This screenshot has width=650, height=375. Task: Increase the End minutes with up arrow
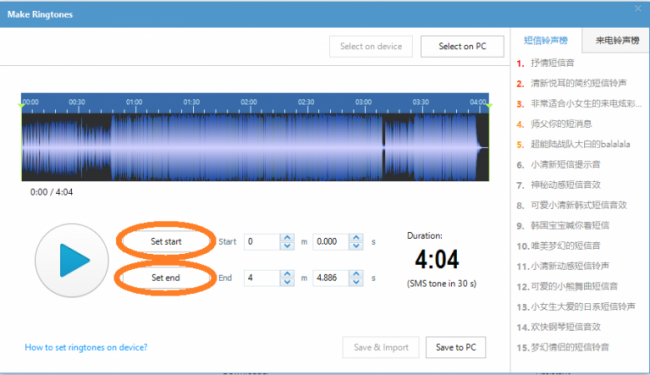pos(287,273)
